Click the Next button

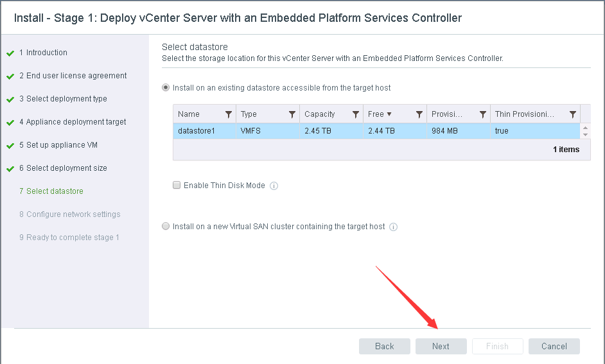441,346
